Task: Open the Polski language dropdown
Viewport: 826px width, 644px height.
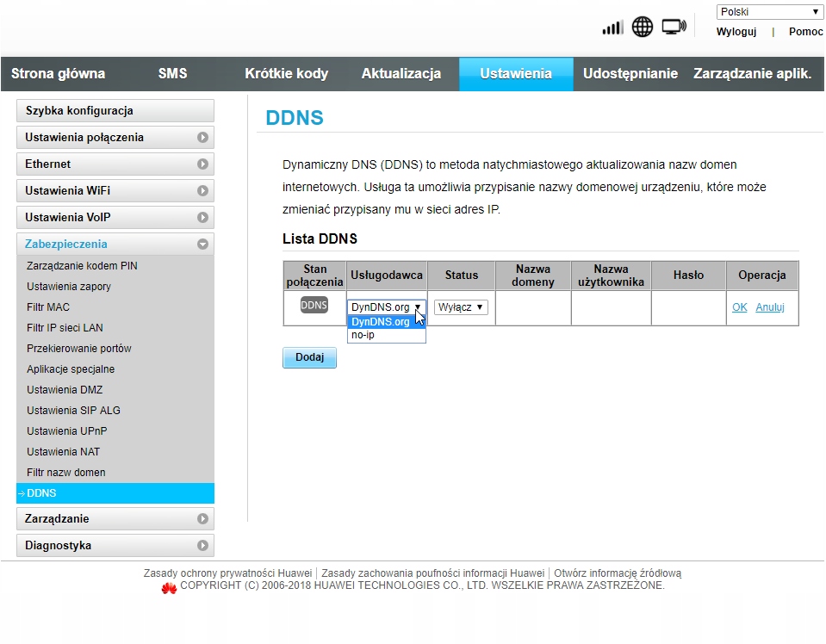Action: pos(769,12)
